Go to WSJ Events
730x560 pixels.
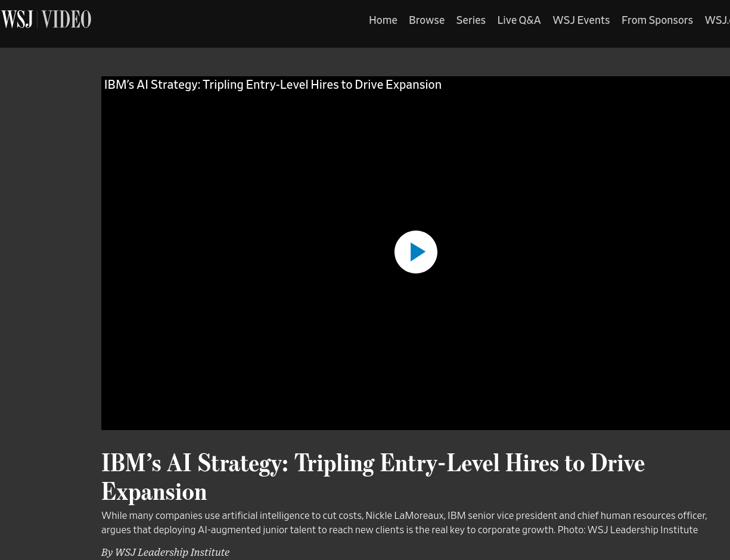(581, 20)
